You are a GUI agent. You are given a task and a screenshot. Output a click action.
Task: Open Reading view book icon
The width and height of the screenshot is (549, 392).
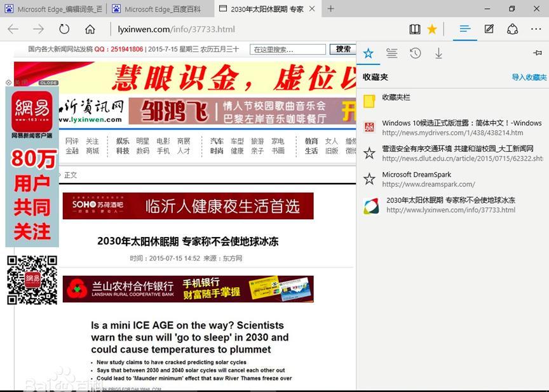(415, 29)
